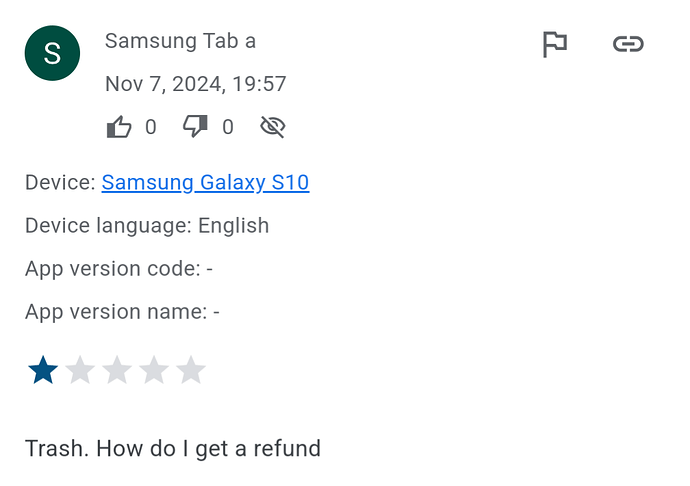
Task: Select the review text about a refund
Action: click(173, 449)
